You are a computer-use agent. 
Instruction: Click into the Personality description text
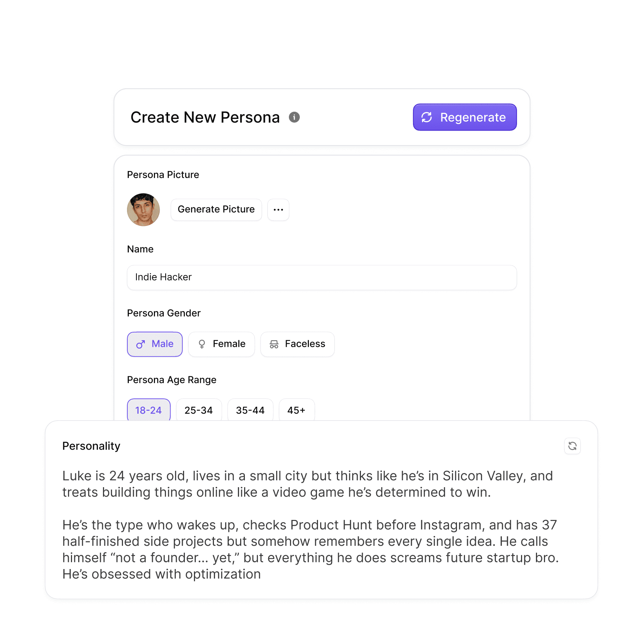(x=311, y=525)
